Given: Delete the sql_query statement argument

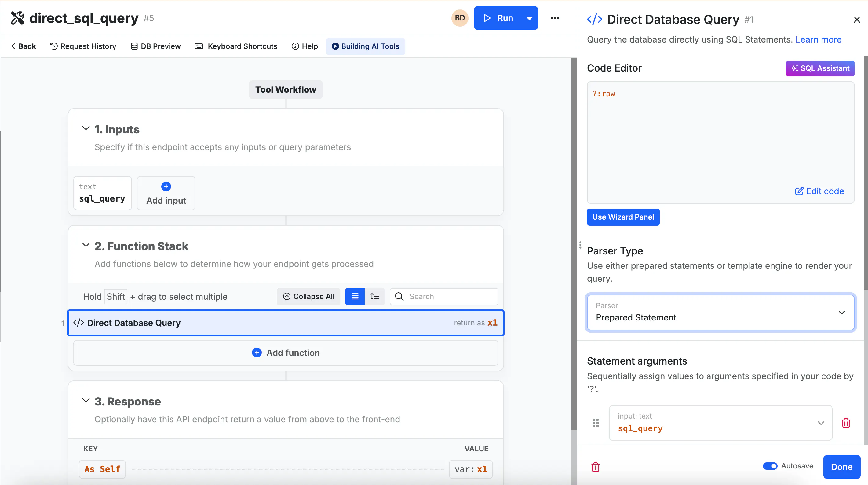Looking at the screenshot, I should [846, 423].
